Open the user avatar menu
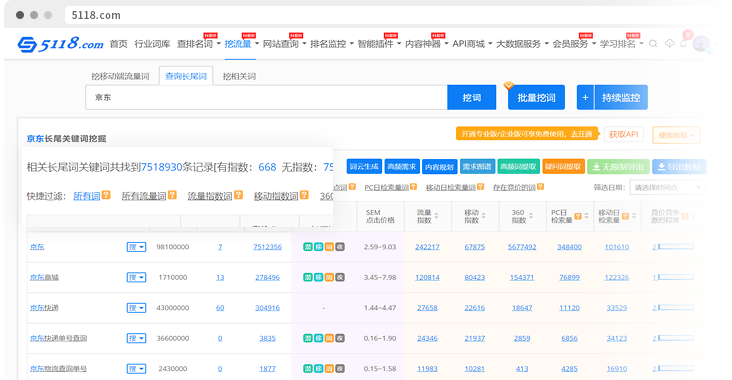The image size is (732, 380). (701, 44)
